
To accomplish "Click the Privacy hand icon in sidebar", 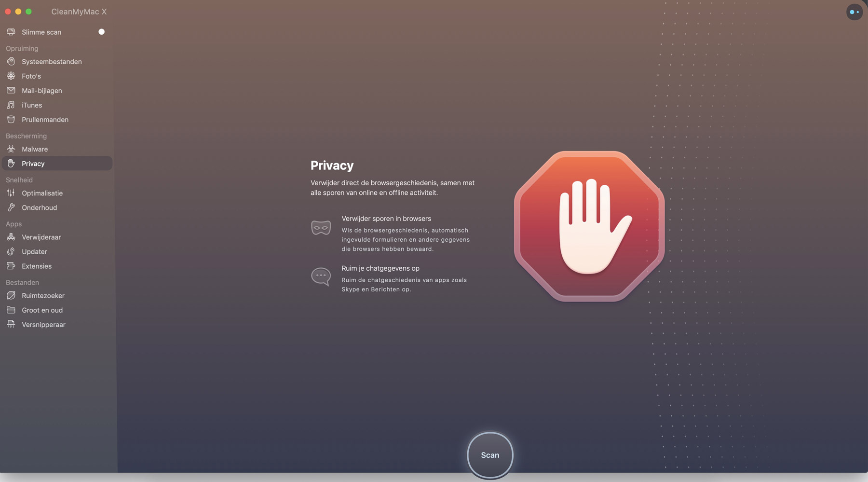I will pyautogui.click(x=11, y=164).
